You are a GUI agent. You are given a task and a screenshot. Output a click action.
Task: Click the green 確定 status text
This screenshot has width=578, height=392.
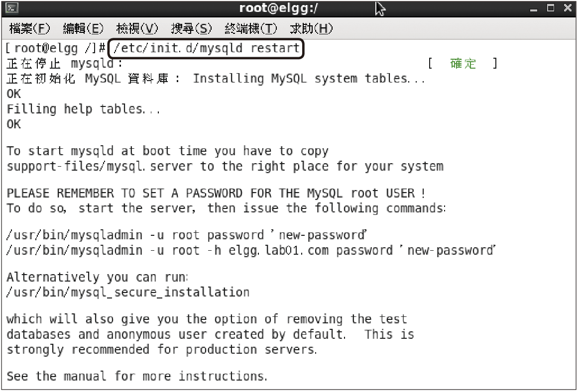463,63
